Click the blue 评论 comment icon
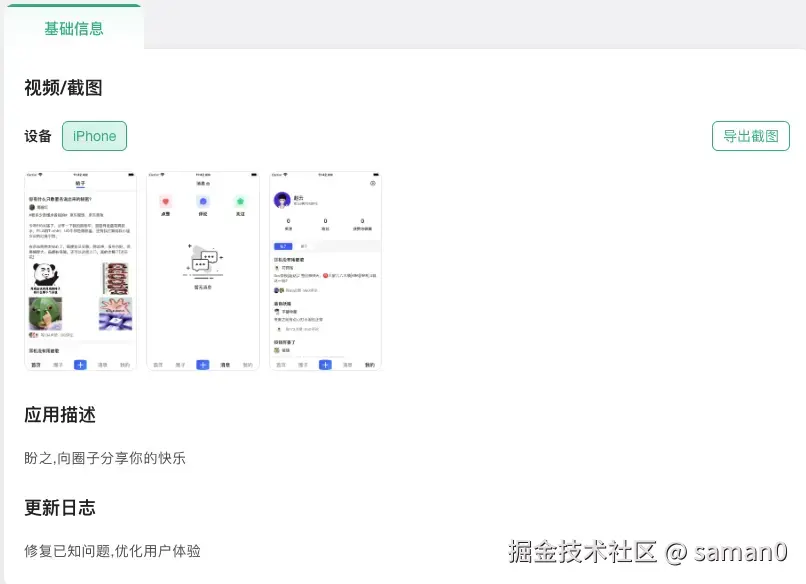Image resolution: width=806 pixels, height=584 pixels. click(x=203, y=202)
